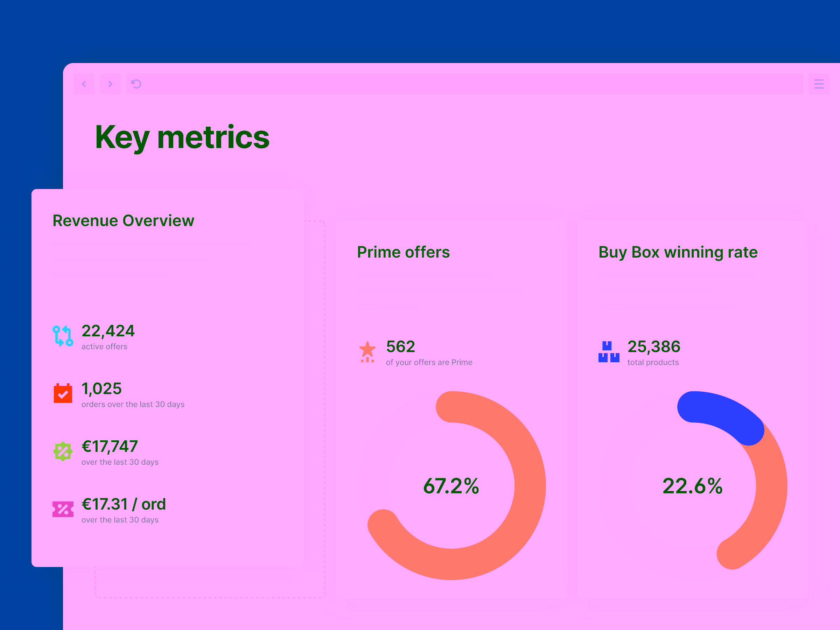This screenshot has height=630, width=840.
Task: Click the browser reload icon
Action: pyautogui.click(x=136, y=84)
